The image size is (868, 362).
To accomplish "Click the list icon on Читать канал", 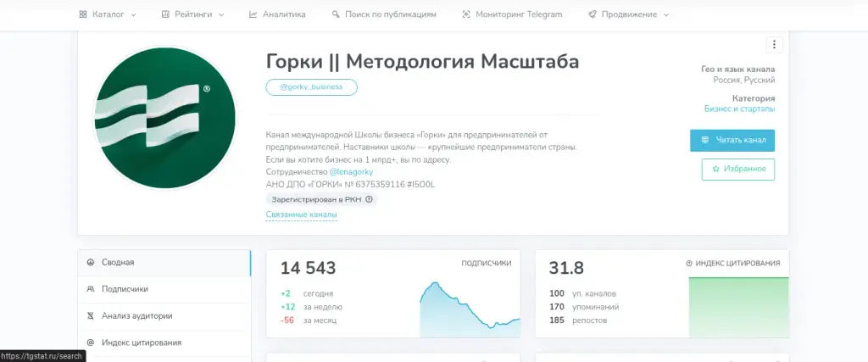I will pyautogui.click(x=704, y=140).
